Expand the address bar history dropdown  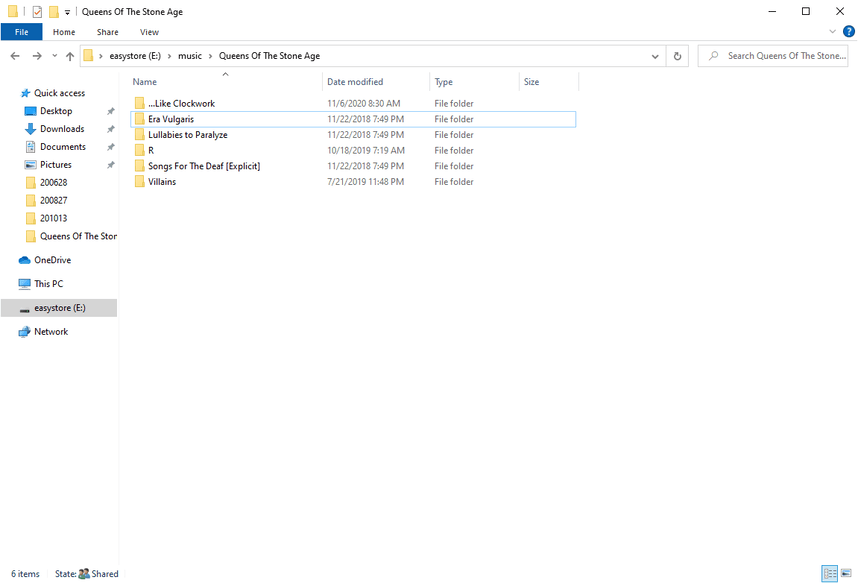(x=655, y=56)
